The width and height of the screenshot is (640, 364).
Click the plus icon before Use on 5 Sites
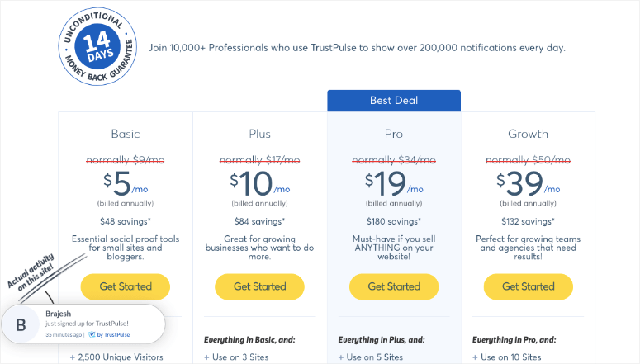341,357
